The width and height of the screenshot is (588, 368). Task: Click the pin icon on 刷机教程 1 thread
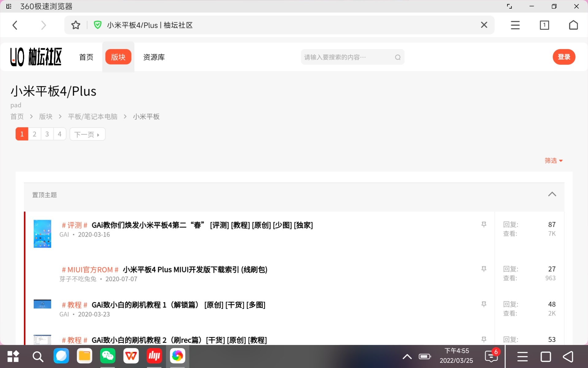click(x=484, y=304)
